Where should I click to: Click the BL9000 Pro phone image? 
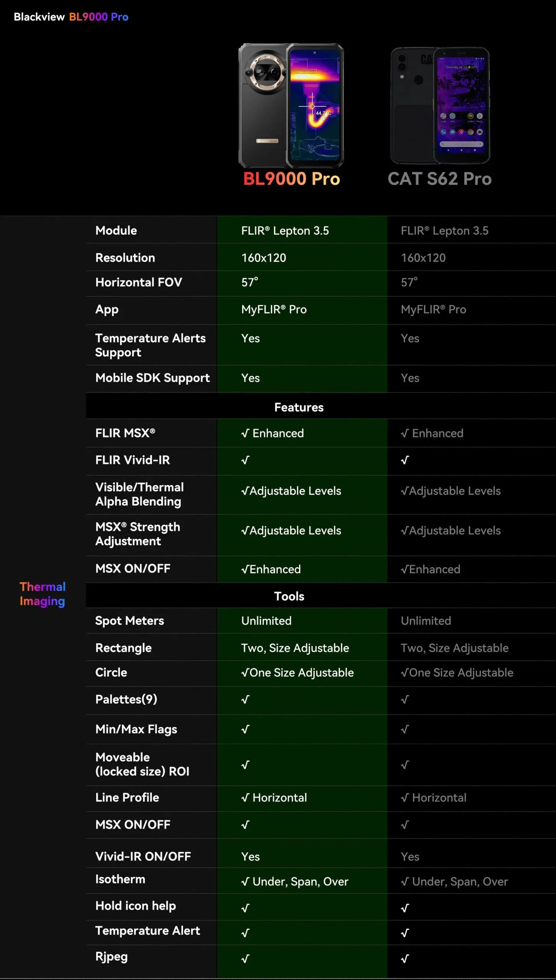point(291,105)
